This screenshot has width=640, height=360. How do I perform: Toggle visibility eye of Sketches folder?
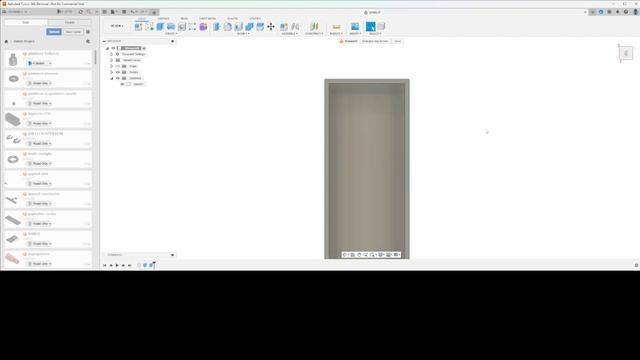[x=118, y=78]
